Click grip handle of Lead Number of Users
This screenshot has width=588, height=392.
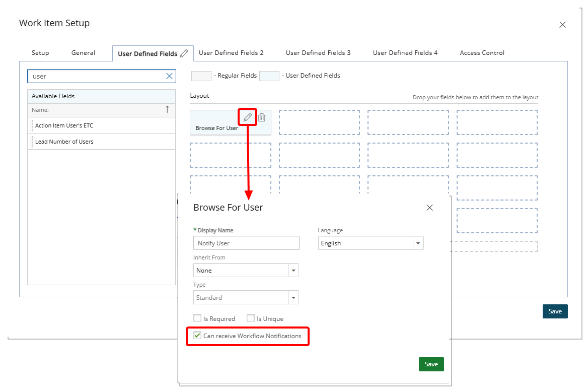(32, 142)
